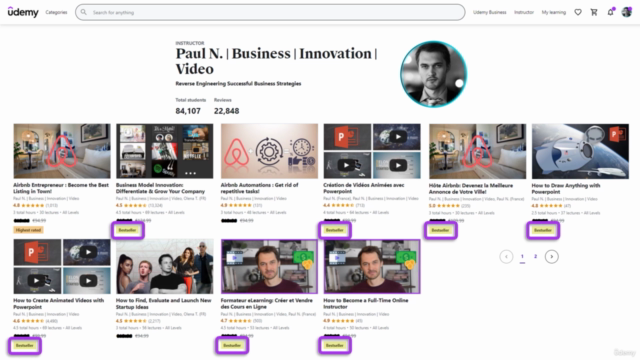Open How to Create Animated Videos thumbnail
This screenshot has width=640, height=360.
click(62, 267)
